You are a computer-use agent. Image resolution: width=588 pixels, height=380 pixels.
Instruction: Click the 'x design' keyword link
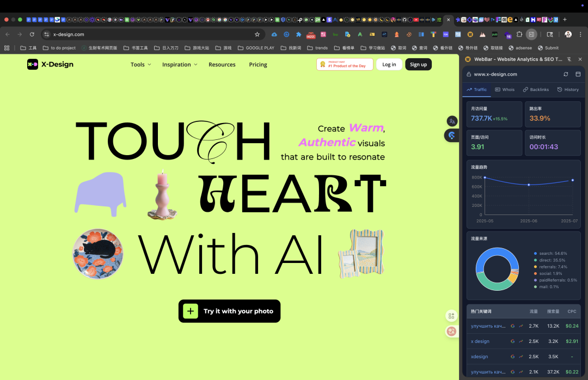[x=480, y=341]
